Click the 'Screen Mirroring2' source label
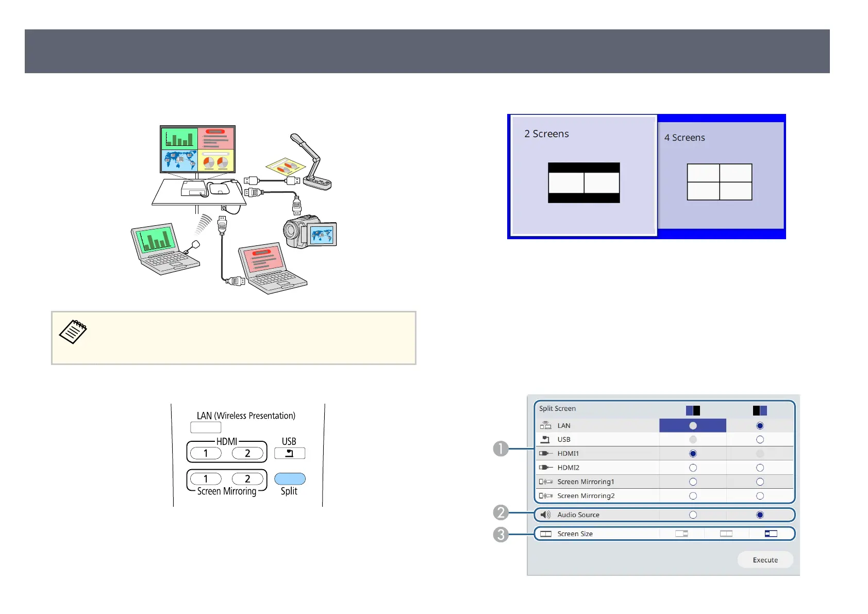This screenshot has height=614, width=868. pyautogui.click(x=586, y=496)
